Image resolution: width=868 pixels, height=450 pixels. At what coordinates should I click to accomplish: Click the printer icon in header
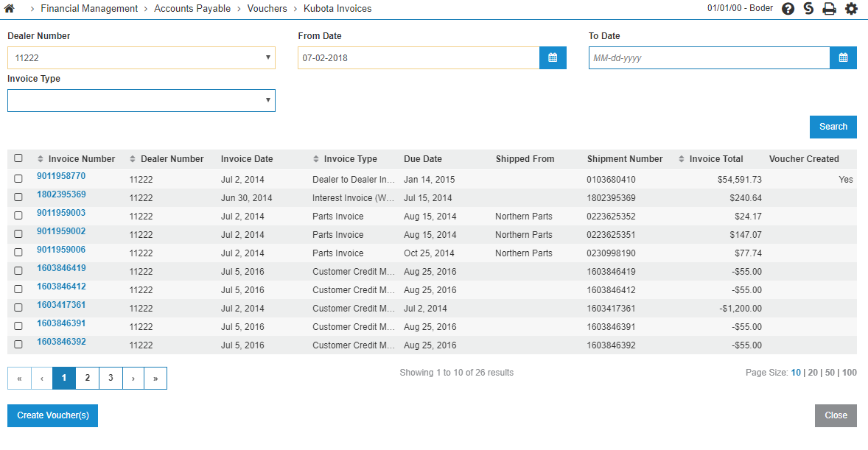tap(830, 9)
